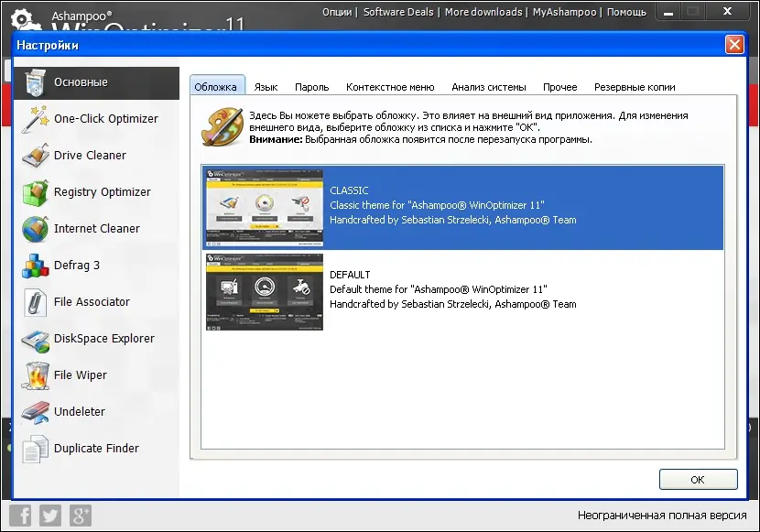Click the Registry Optimizer cube icon
This screenshot has width=760, height=532.
(x=36, y=192)
